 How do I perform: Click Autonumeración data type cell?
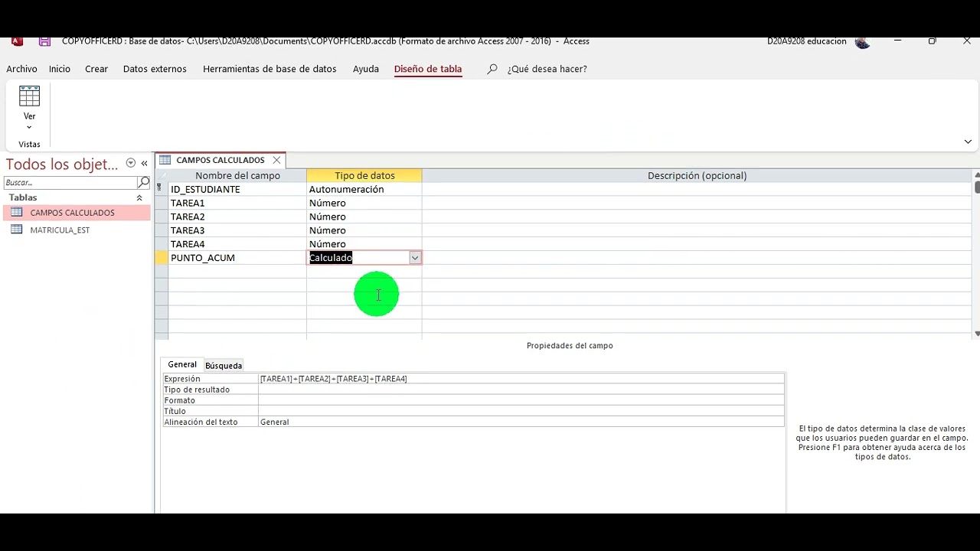364,189
